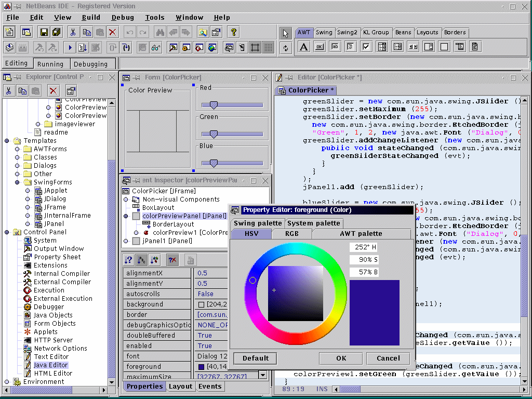Open the Debug menu
The height and width of the screenshot is (399, 532).
coord(123,18)
